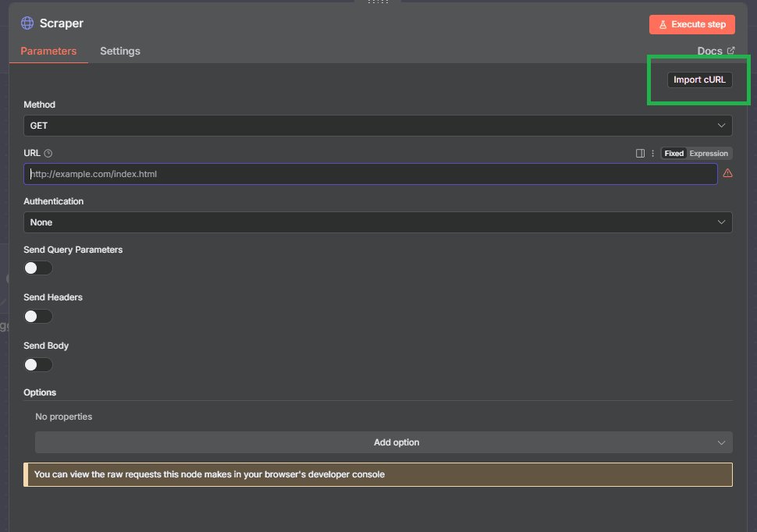Open the Authentication dropdown showing None

(378, 222)
